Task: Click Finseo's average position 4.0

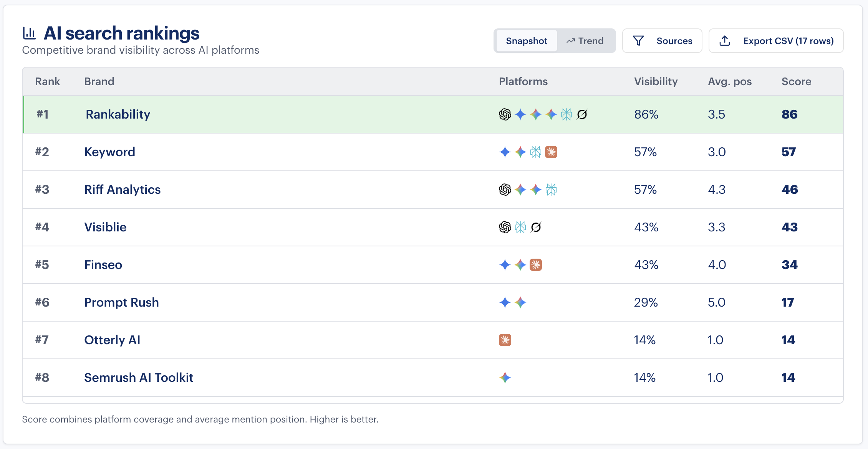Action: 717,265
